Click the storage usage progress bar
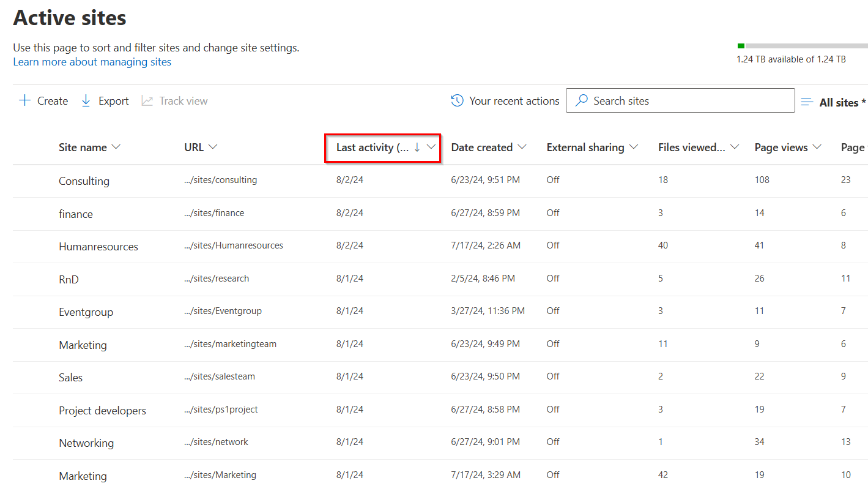The image size is (868, 486). (x=801, y=45)
